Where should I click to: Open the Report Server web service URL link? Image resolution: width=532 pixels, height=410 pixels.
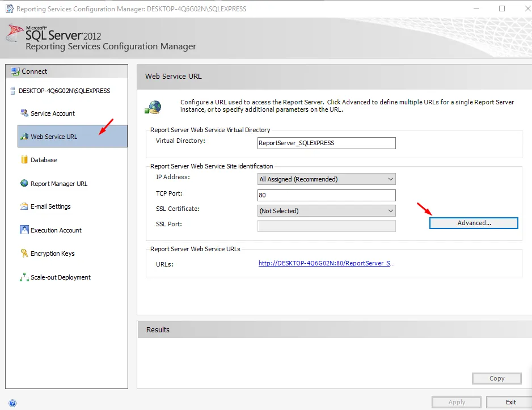[326, 263]
